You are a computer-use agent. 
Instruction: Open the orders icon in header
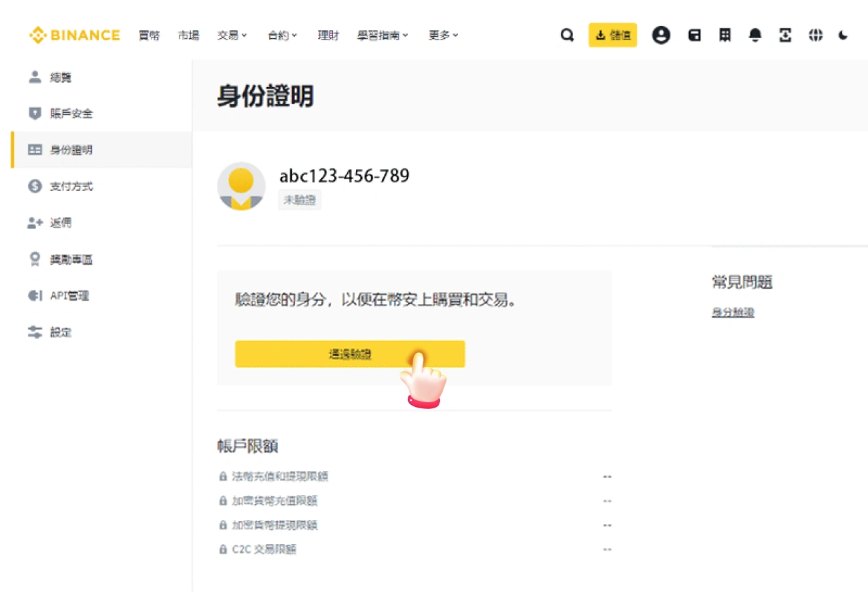click(x=724, y=35)
